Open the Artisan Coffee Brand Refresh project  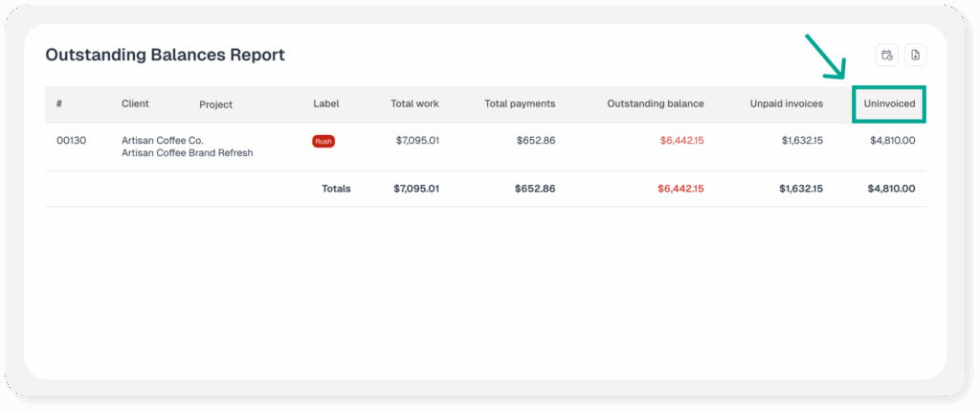tap(187, 153)
